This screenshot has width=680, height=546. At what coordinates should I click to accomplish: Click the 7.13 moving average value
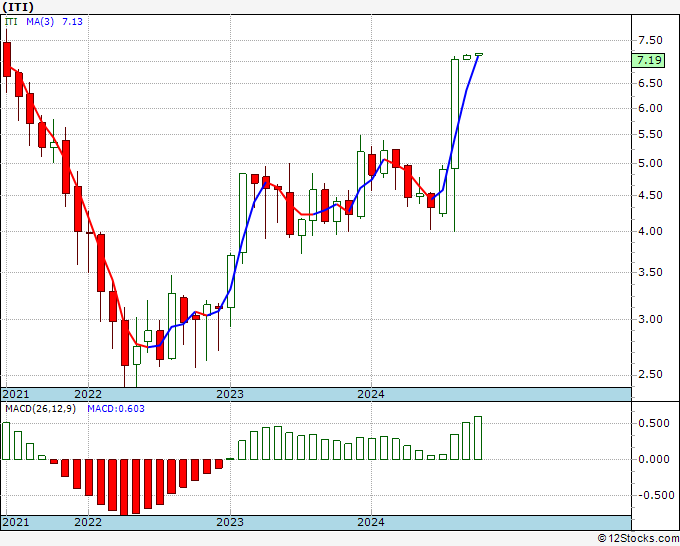tap(72, 22)
